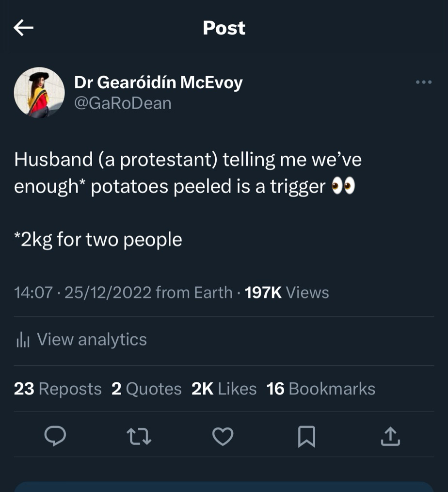
Task: Open the View analytics link
Action: coord(92,340)
